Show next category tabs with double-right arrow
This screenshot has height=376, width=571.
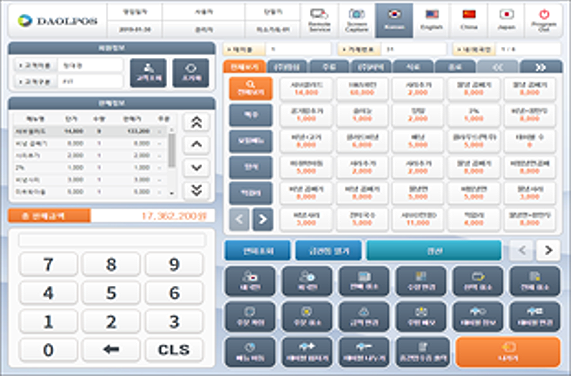coord(541,67)
